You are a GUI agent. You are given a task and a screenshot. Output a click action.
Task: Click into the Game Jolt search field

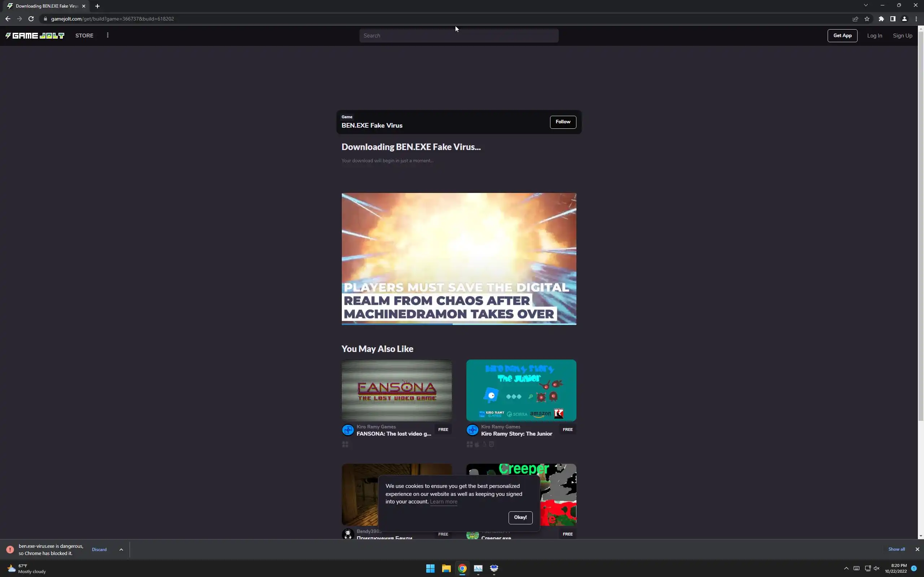[x=458, y=35]
